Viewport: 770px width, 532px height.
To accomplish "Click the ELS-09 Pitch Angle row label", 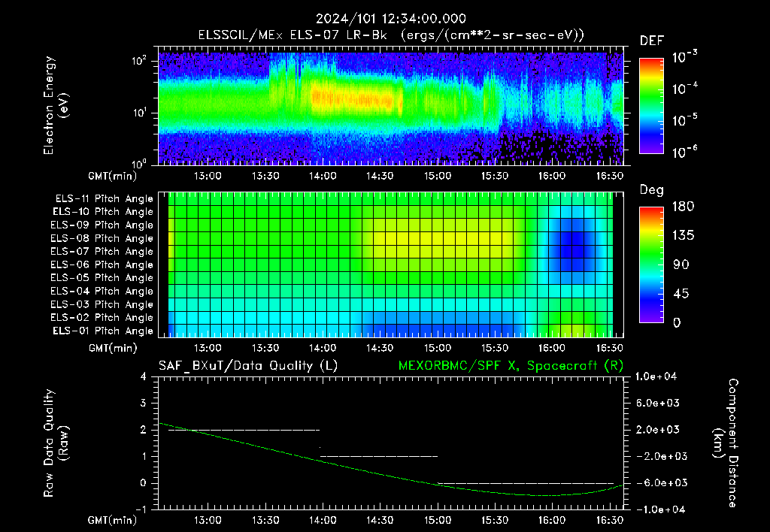I will tap(102, 225).
